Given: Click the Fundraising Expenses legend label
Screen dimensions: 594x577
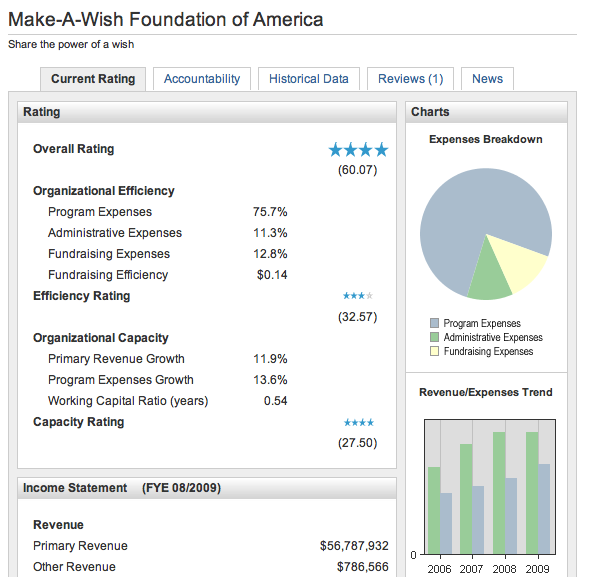Looking at the screenshot, I should 488,352.
